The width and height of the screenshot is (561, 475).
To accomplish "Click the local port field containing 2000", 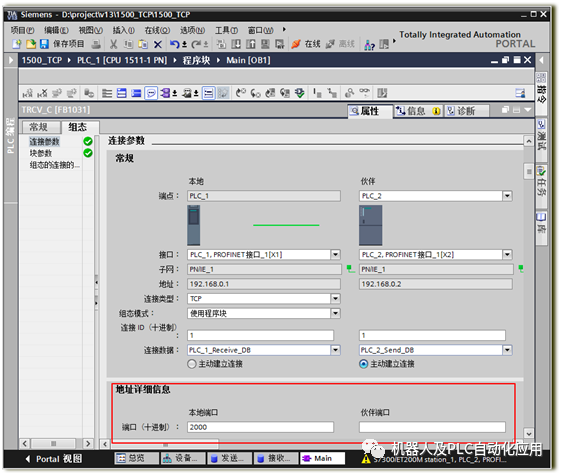I will 260,427.
